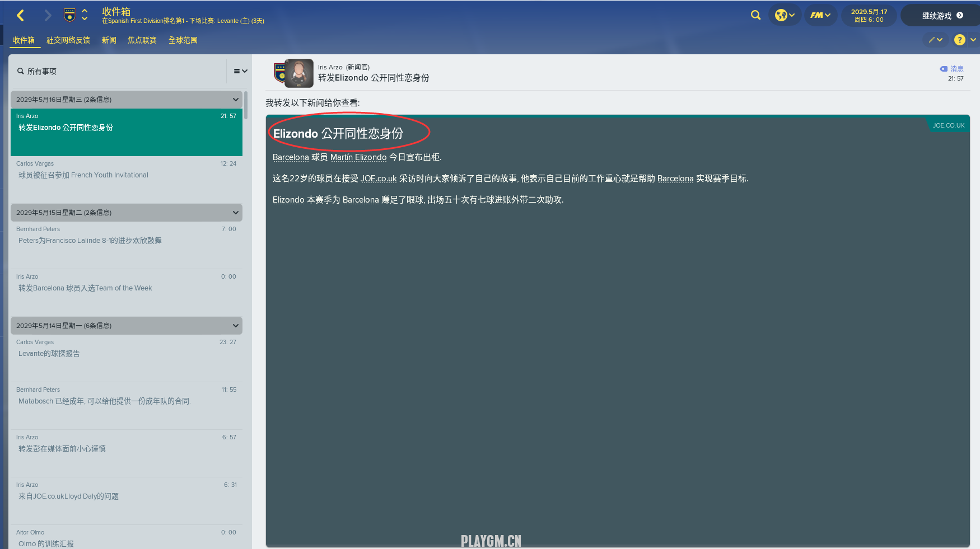This screenshot has width=980, height=549.
Task: Switch to the 全球范围 tab
Action: tap(183, 40)
